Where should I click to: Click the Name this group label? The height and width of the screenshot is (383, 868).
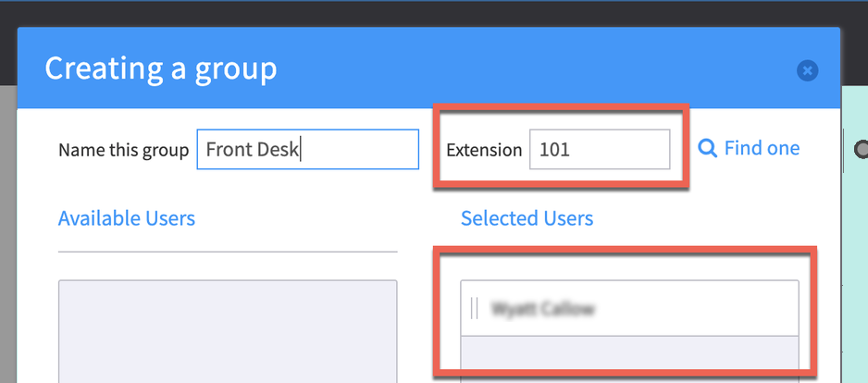[x=123, y=150]
